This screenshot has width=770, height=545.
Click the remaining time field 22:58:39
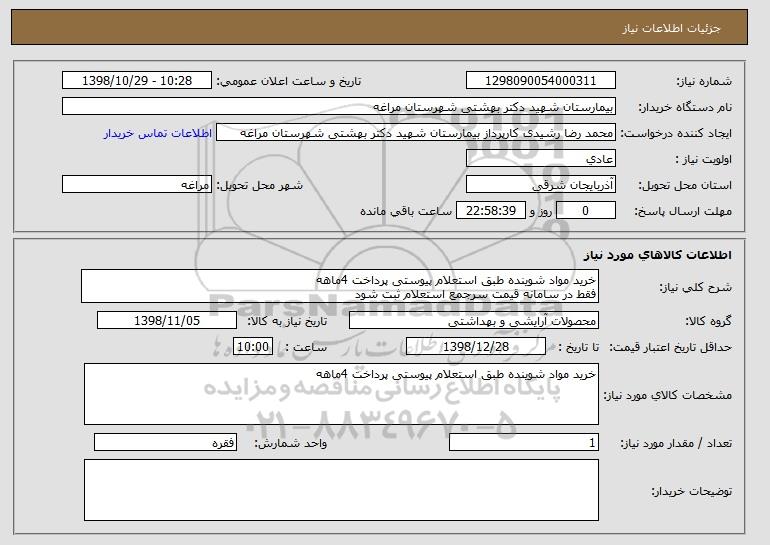coord(491,211)
